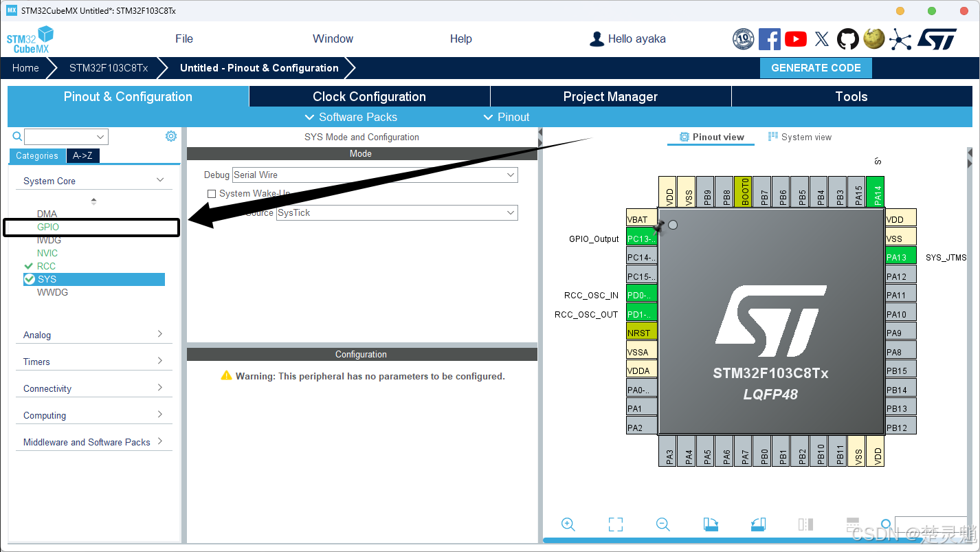The height and width of the screenshot is (552, 980).
Task: Enable the System Wake-Up checkbox
Action: pyautogui.click(x=212, y=194)
